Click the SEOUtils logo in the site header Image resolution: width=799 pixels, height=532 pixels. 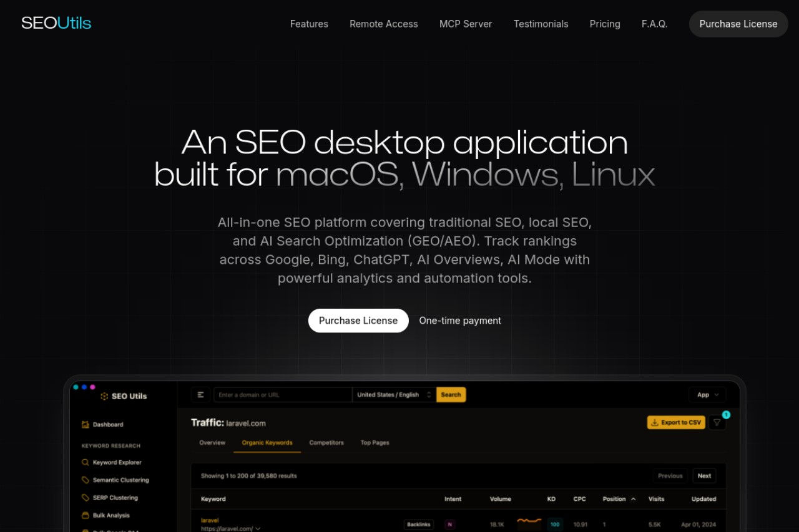pyautogui.click(x=56, y=24)
